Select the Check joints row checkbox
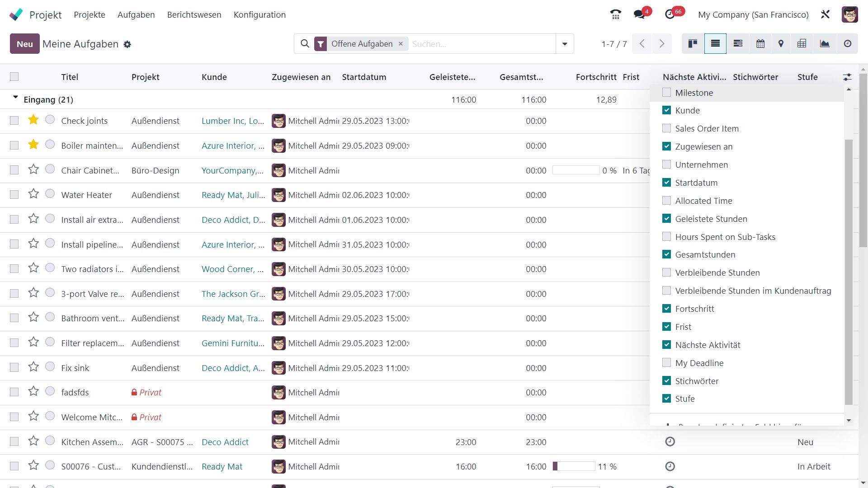Viewport: 868px width, 488px height. tap(14, 121)
